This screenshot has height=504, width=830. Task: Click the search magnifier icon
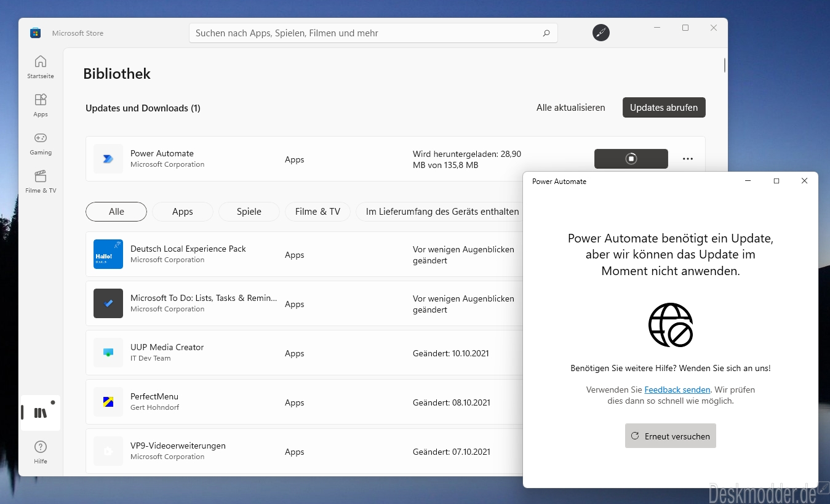pyautogui.click(x=546, y=33)
